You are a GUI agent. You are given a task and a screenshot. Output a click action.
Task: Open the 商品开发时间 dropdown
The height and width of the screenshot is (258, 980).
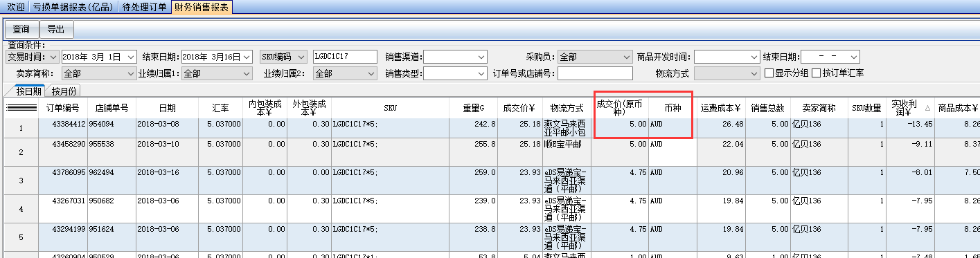(x=754, y=57)
